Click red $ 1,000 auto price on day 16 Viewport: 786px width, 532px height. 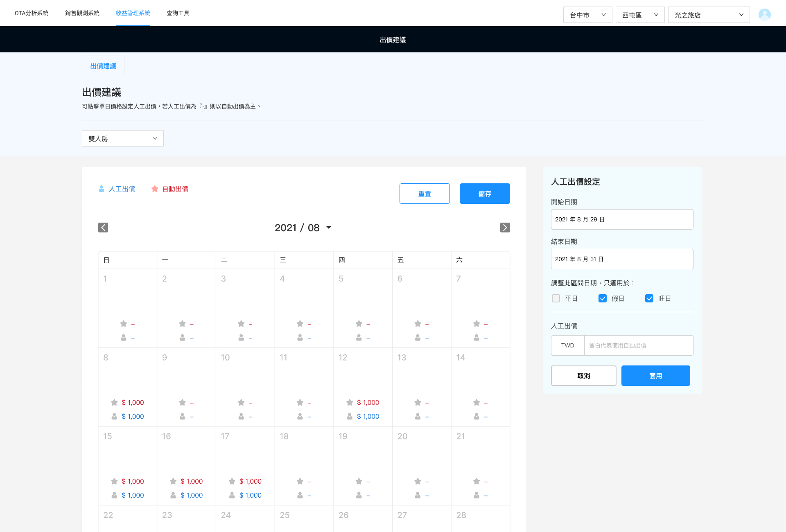click(x=192, y=481)
